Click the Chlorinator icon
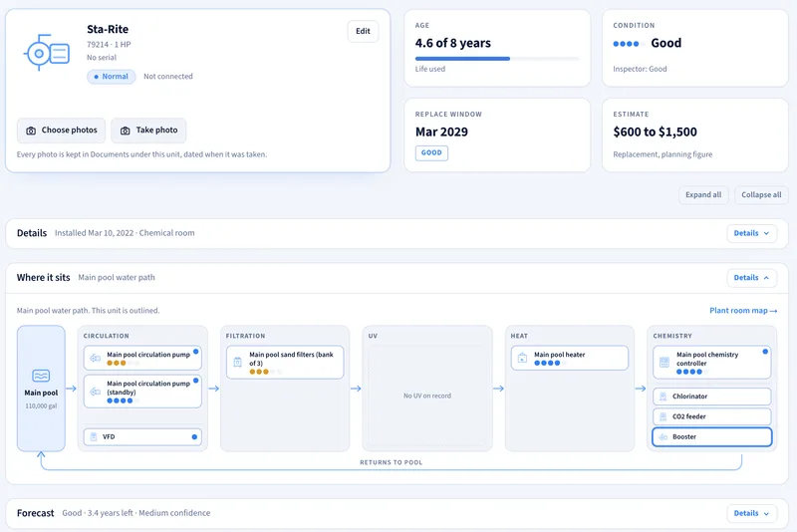 (663, 397)
